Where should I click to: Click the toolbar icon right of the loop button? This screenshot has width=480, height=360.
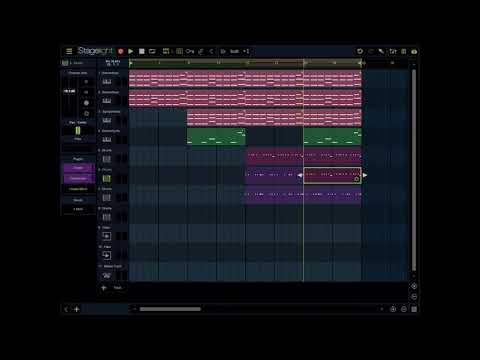coord(166,51)
